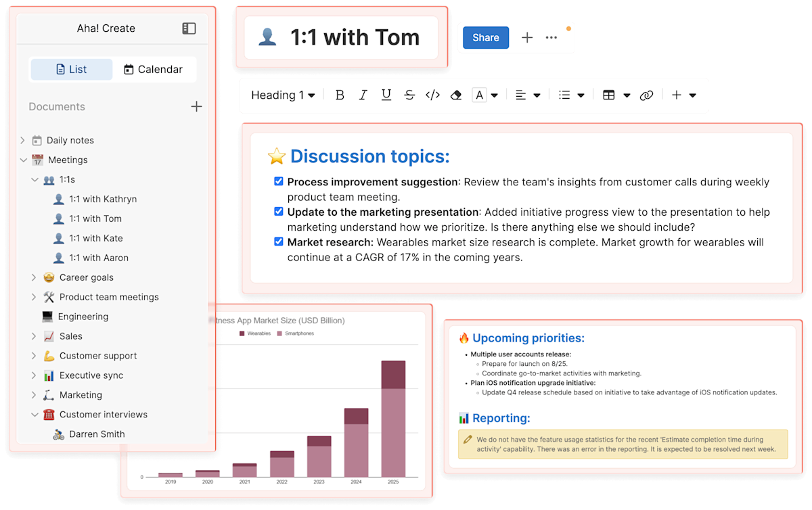The width and height of the screenshot is (812, 510).
Task: Apply underline formatting
Action: 386,95
